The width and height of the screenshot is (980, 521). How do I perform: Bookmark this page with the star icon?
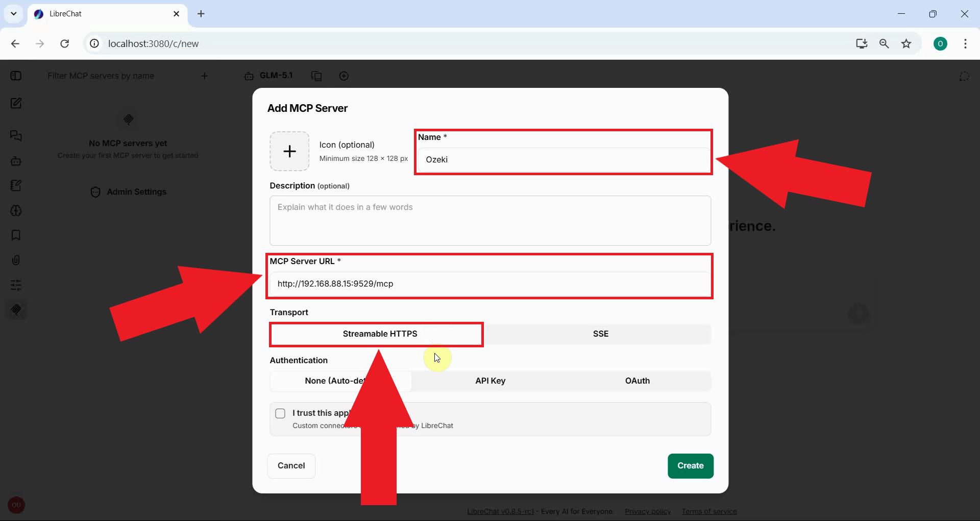tap(906, 44)
